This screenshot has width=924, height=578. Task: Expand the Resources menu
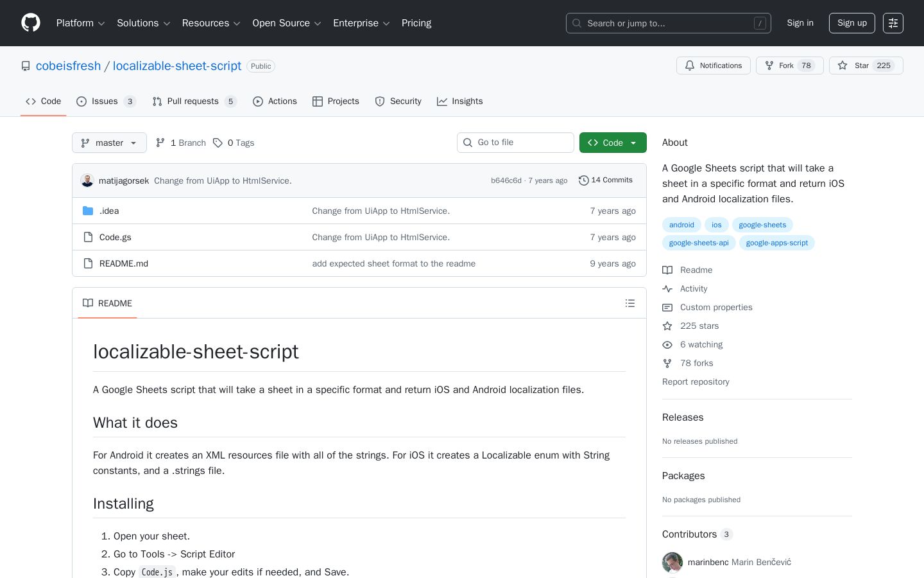[211, 23]
